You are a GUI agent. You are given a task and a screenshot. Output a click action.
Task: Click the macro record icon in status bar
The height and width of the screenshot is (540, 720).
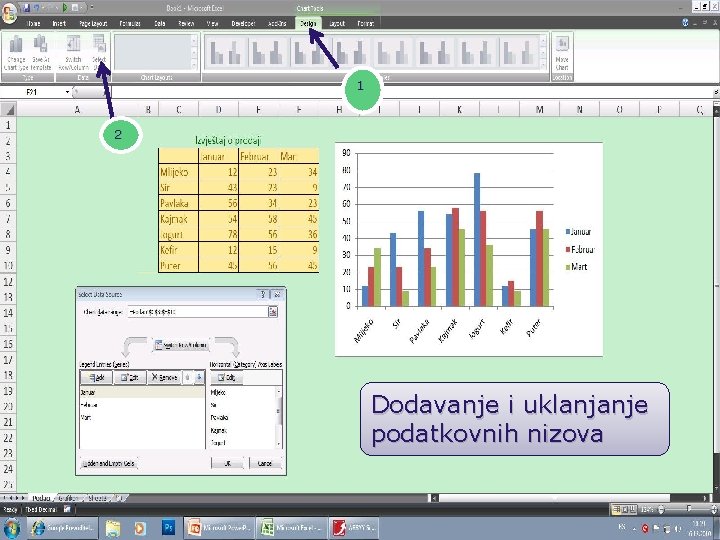pyautogui.click(x=67, y=509)
